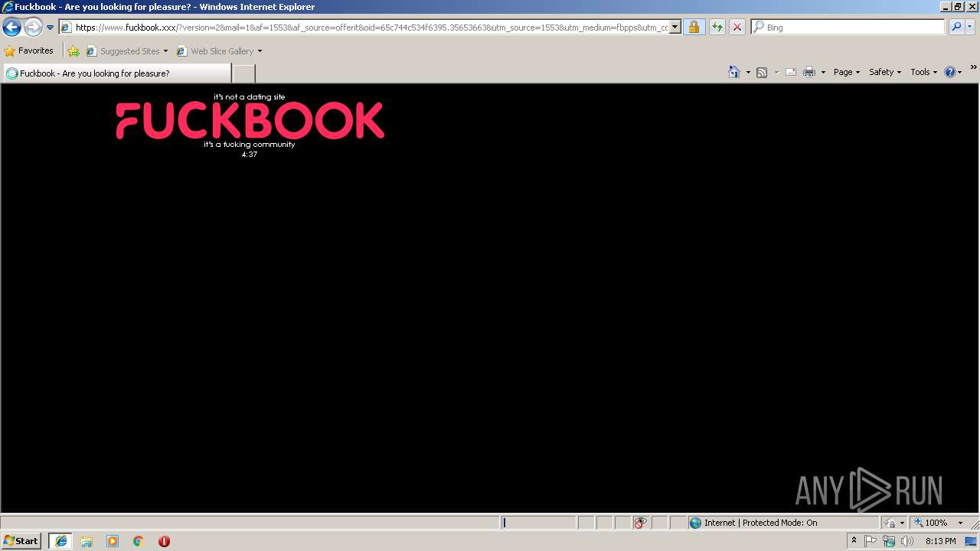Print the page with printer icon
Screen dimensions: 980x551
click(x=809, y=72)
